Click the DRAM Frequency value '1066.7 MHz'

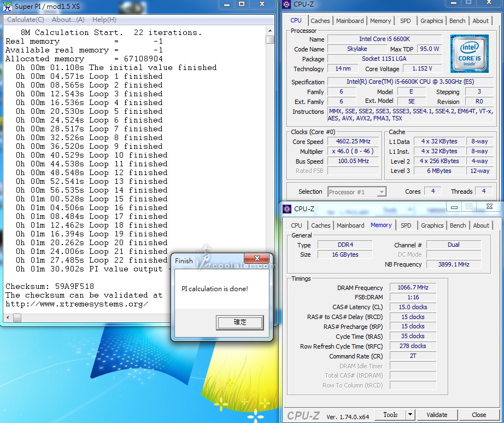413,288
